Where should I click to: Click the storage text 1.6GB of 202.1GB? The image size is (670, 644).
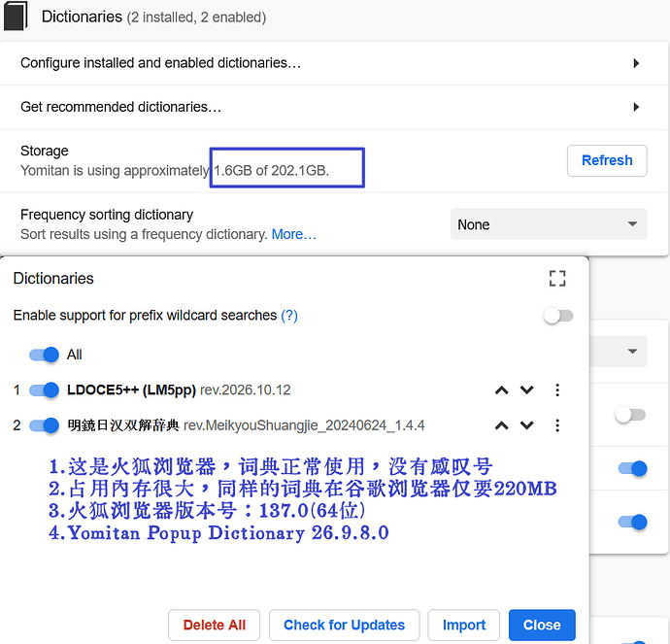coord(271,171)
